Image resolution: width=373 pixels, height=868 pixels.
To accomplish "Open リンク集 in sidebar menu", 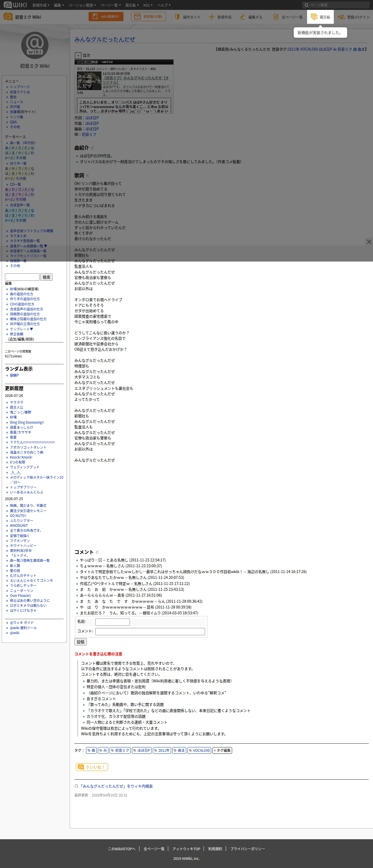I will [x=17, y=117].
